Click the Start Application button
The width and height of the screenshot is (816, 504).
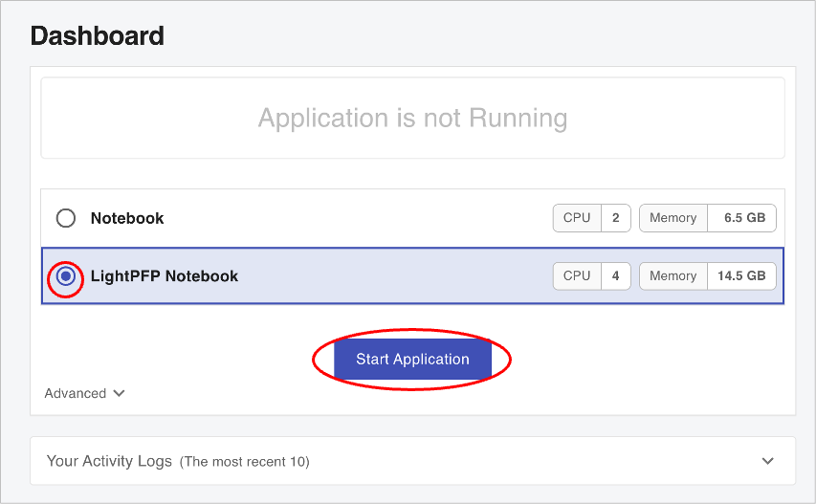(412, 360)
